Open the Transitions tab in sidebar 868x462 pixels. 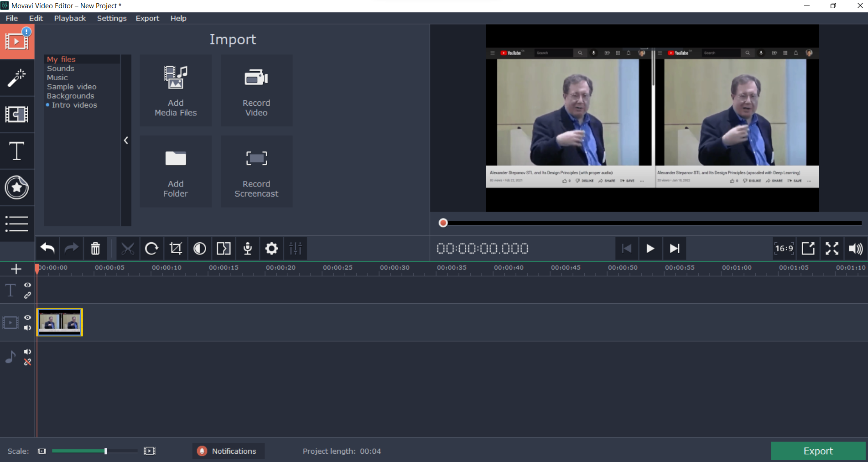[x=17, y=114]
